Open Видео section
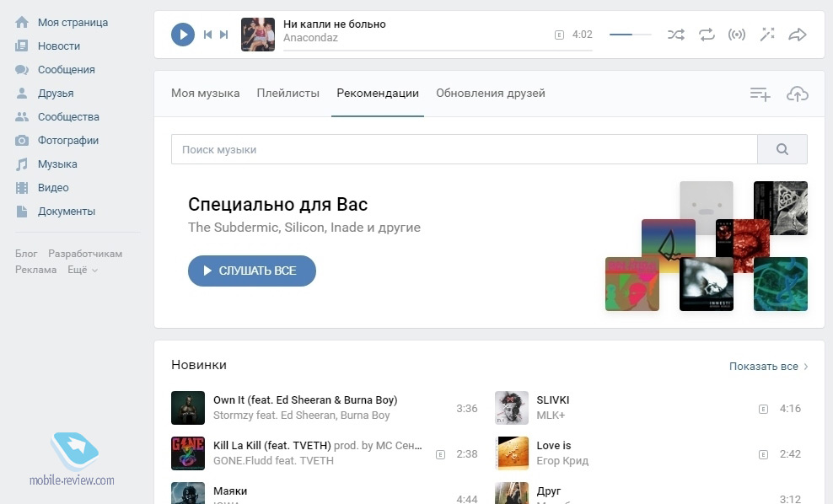 click(x=53, y=187)
